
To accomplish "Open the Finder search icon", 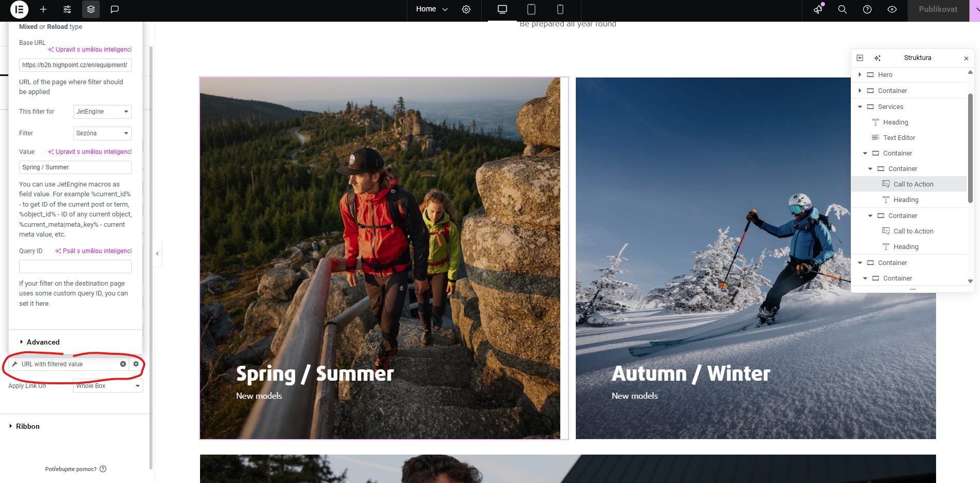I will [x=843, y=9].
